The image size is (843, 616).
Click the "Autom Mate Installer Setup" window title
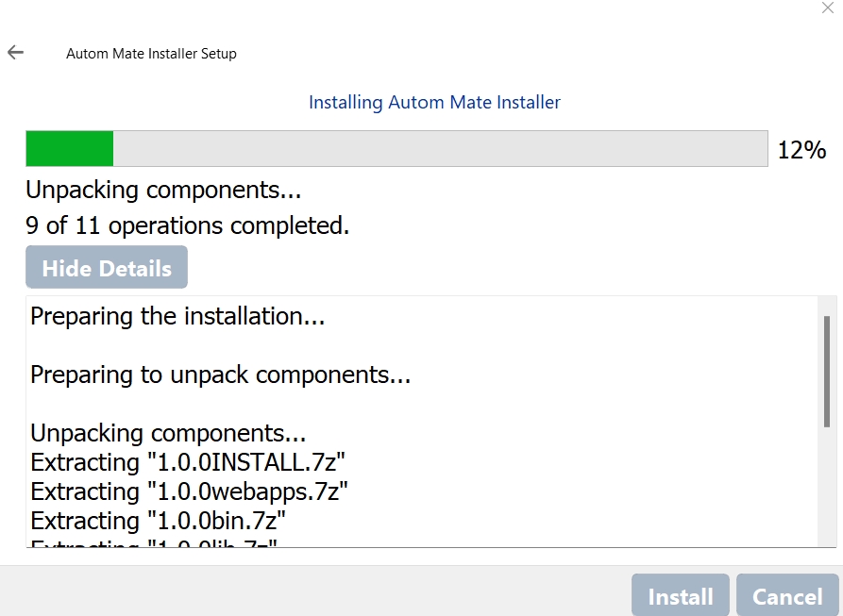[151, 54]
